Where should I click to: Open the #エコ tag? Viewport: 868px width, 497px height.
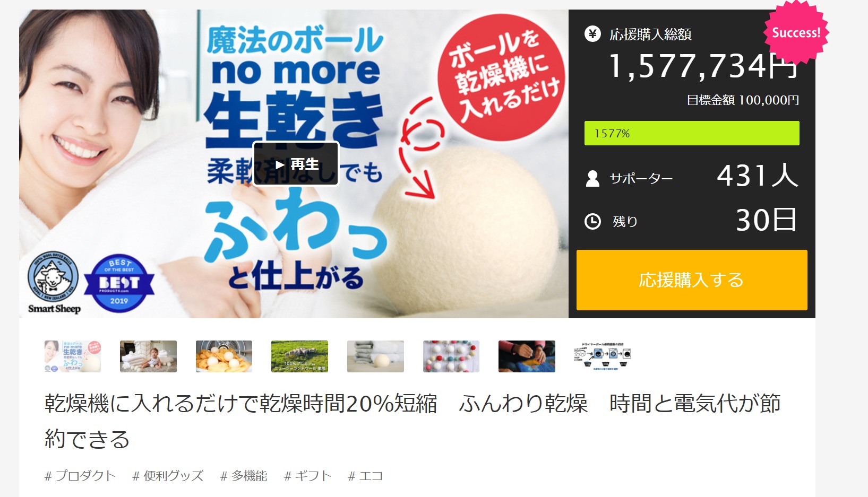click(x=365, y=476)
